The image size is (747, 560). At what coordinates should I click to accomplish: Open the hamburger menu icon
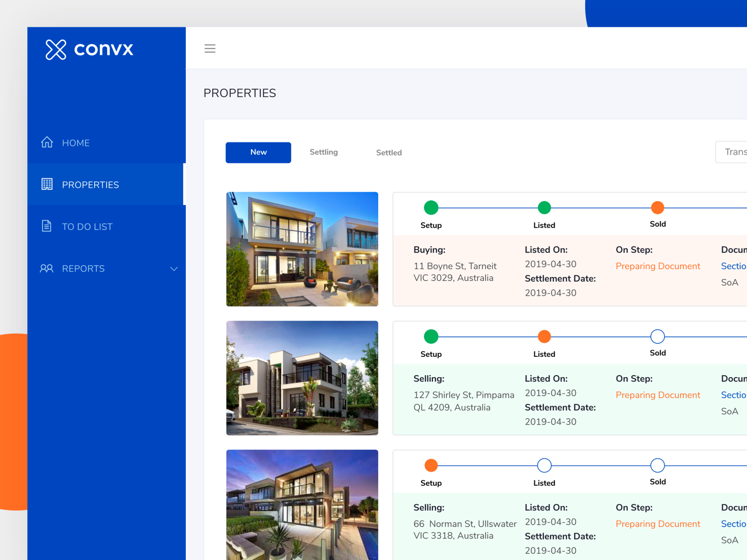tap(210, 49)
